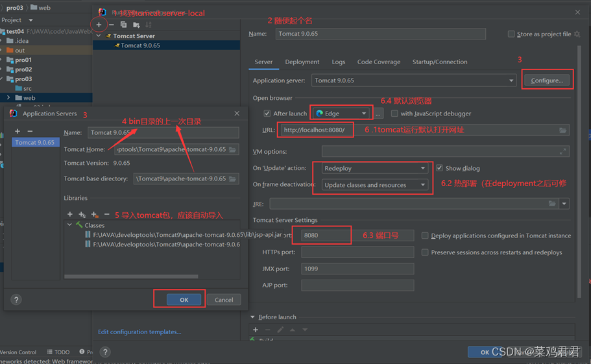
Task: Enable with JavaScript debugger checkbox
Action: (x=394, y=114)
